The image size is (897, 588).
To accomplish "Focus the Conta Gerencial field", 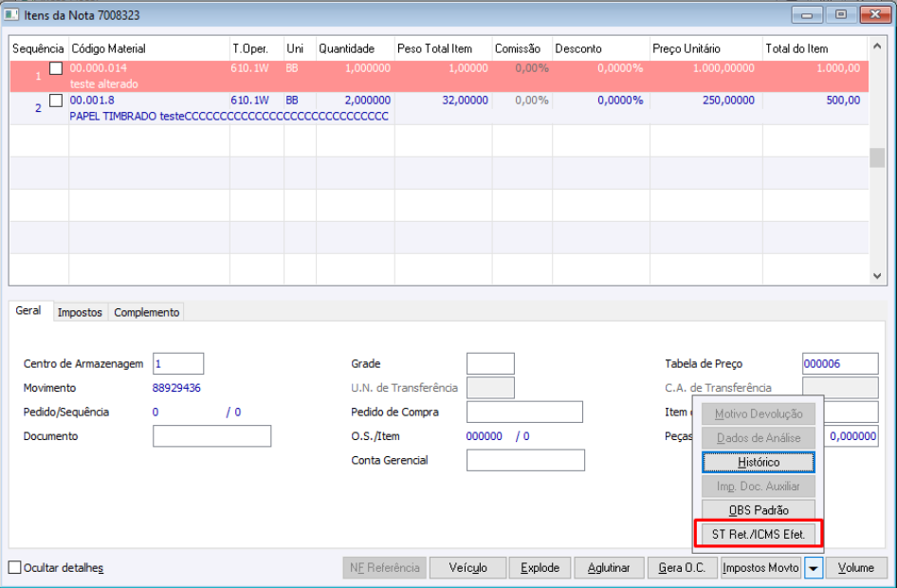I will (525, 460).
